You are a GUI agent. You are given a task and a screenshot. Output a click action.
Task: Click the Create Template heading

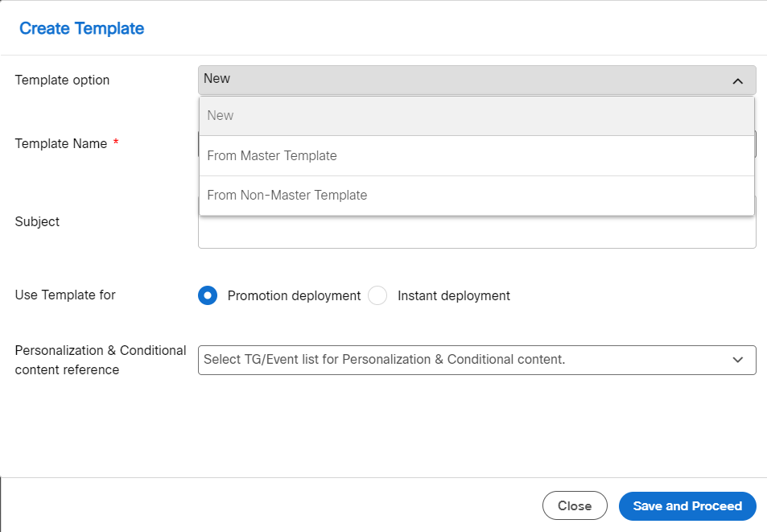pos(80,28)
